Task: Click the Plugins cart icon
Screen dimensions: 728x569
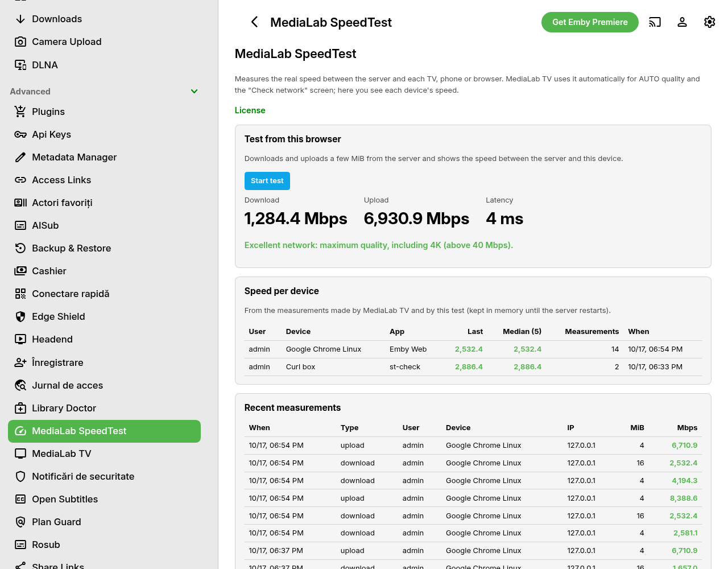Action: pyautogui.click(x=20, y=112)
